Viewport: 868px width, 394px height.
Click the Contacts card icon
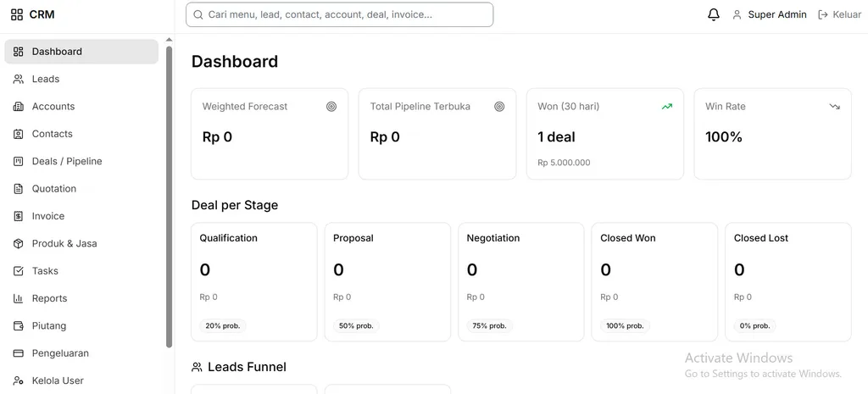(x=19, y=134)
